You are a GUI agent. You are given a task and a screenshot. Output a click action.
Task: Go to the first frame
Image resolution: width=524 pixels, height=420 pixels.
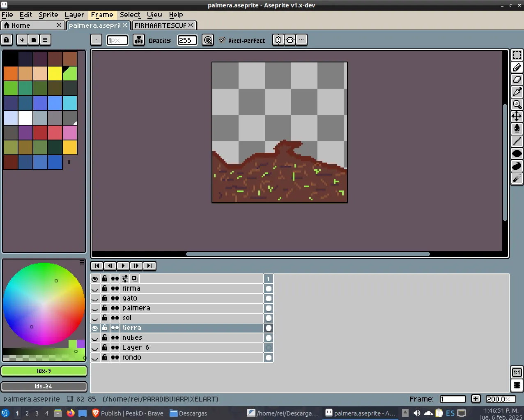pos(97,266)
